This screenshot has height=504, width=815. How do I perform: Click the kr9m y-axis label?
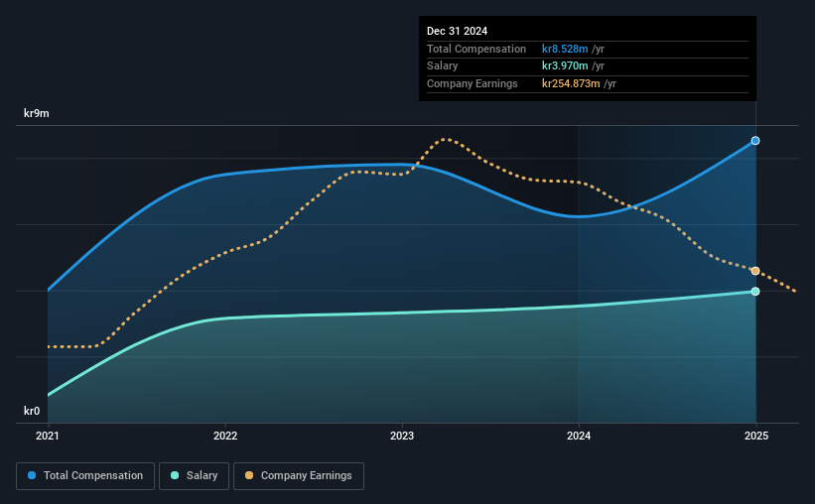click(37, 113)
